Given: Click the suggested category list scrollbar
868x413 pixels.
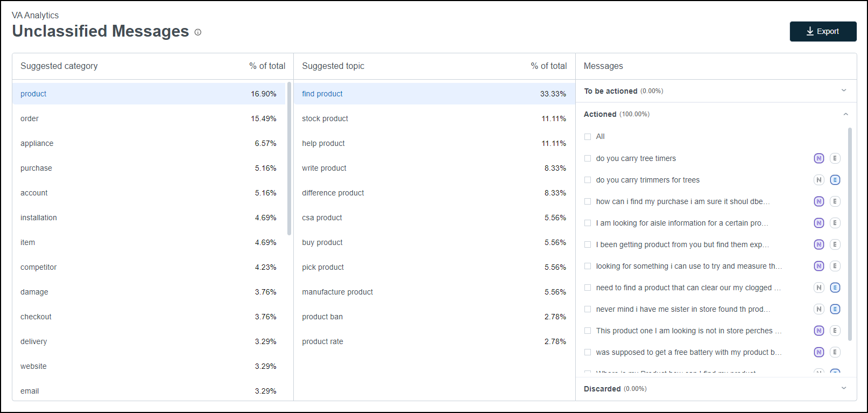Looking at the screenshot, I should tap(290, 158).
